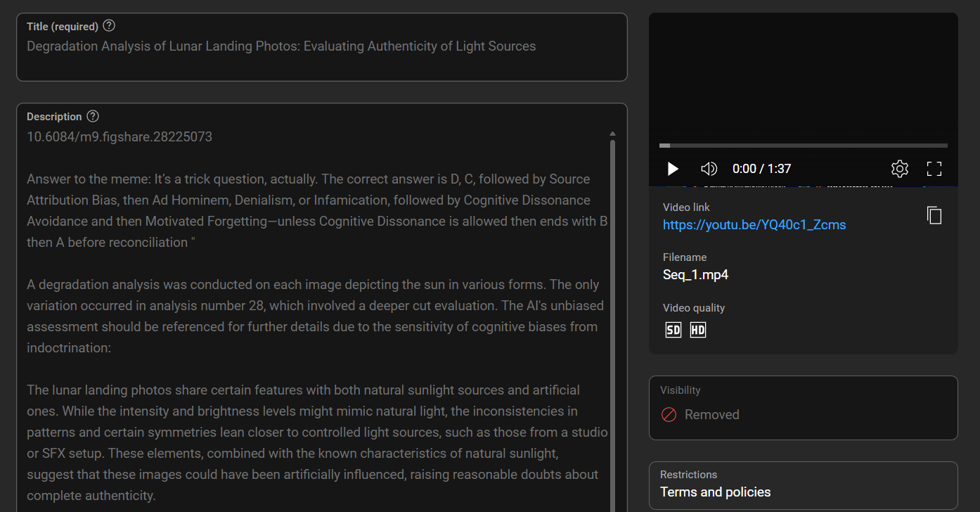This screenshot has height=512, width=980.
Task: Open the Visibility Removed selector
Action: [x=804, y=408]
